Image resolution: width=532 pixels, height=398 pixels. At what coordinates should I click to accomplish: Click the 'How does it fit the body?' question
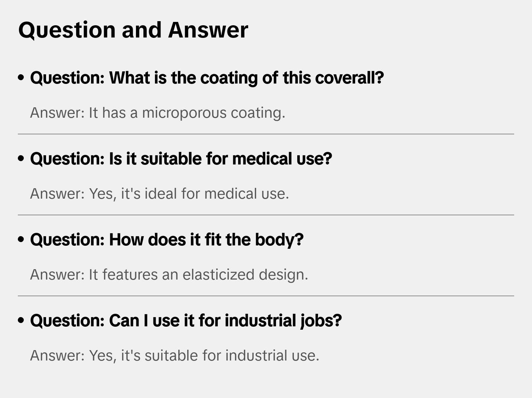[x=167, y=240]
